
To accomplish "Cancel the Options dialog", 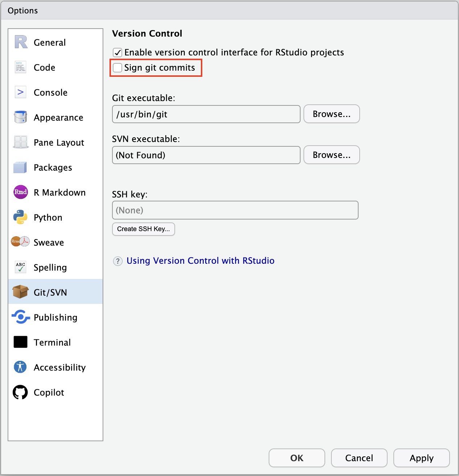I will 359,458.
